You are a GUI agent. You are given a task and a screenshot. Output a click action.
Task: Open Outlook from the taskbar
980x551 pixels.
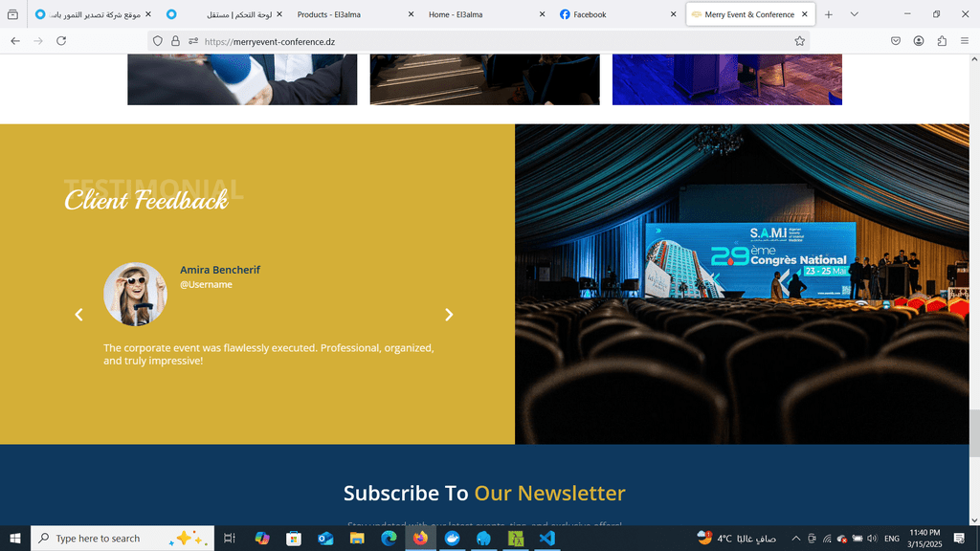[x=325, y=538]
